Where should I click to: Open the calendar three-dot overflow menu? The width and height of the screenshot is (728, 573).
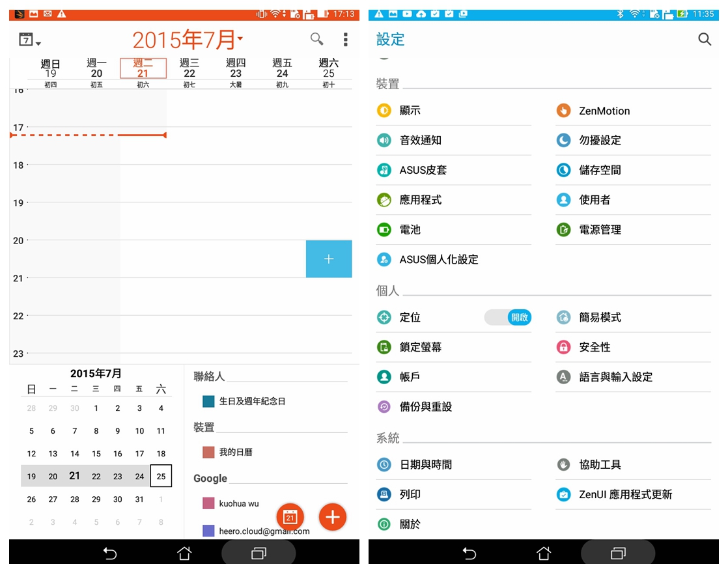click(345, 40)
